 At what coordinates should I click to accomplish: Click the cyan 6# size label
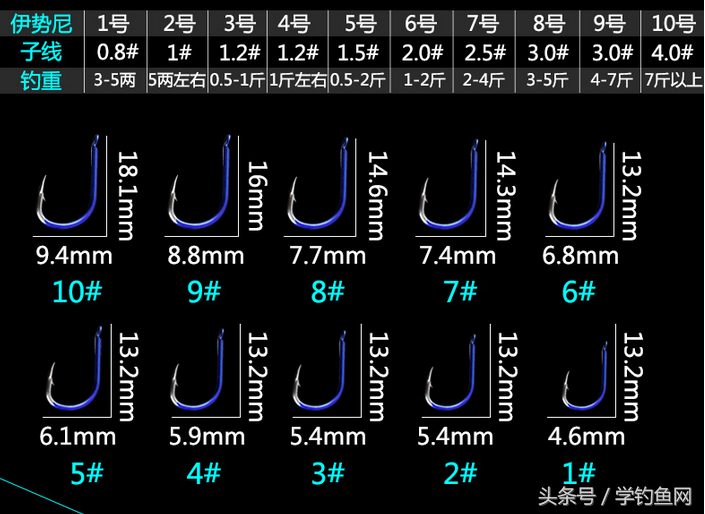(x=579, y=291)
